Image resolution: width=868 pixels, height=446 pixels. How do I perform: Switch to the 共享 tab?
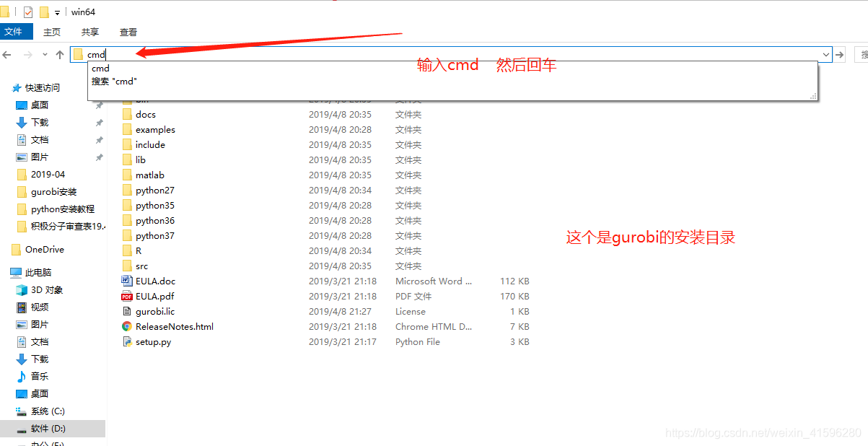click(x=90, y=32)
